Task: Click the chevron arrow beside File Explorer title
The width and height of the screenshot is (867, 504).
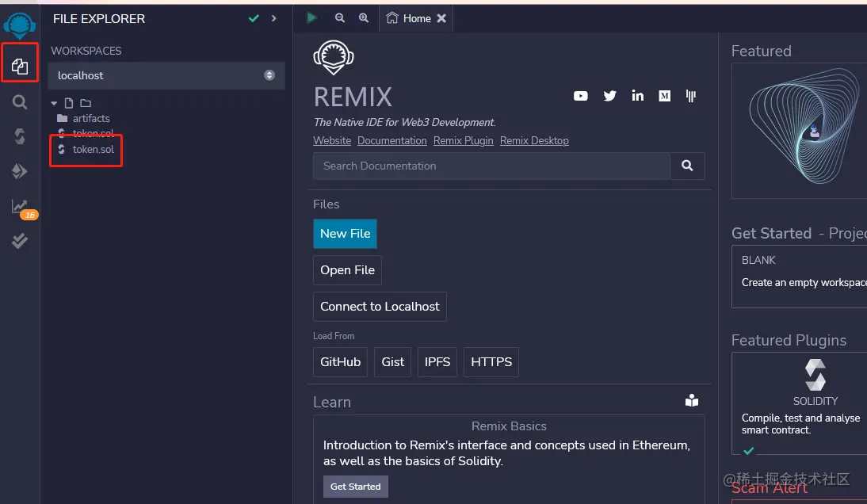Action: 273,18
